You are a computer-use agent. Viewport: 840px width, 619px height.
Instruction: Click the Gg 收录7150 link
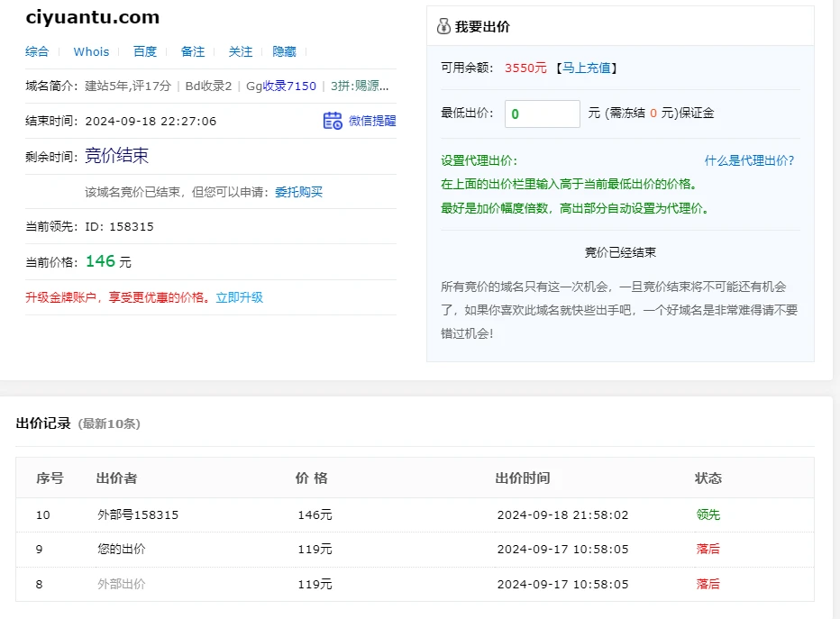(x=289, y=86)
